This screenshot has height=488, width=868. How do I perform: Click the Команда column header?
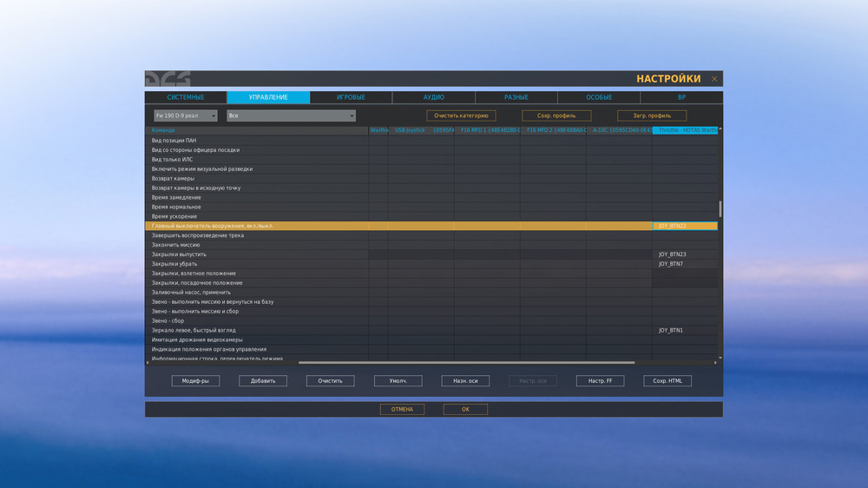coord(257,130)
